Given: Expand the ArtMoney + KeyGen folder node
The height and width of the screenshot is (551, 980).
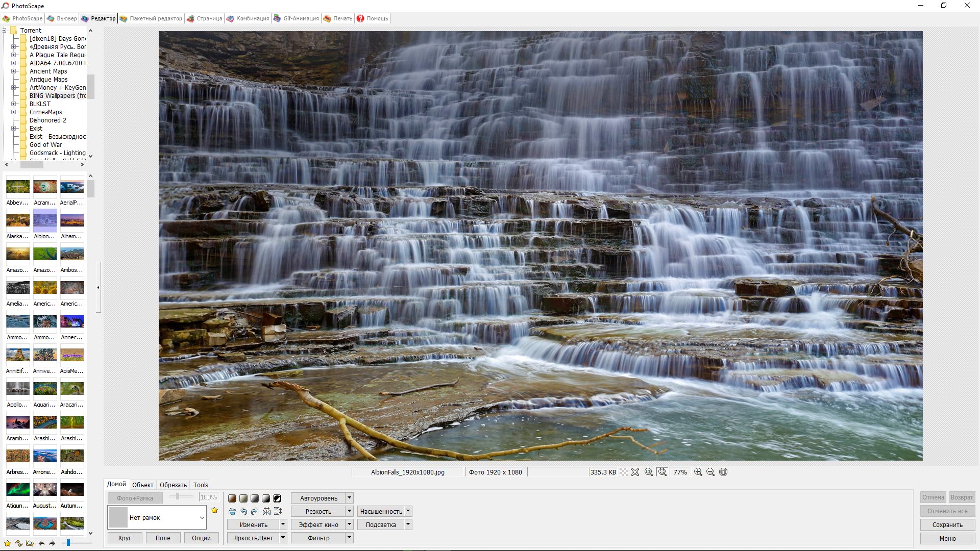Looking at the screenshot, I should 14,88.
